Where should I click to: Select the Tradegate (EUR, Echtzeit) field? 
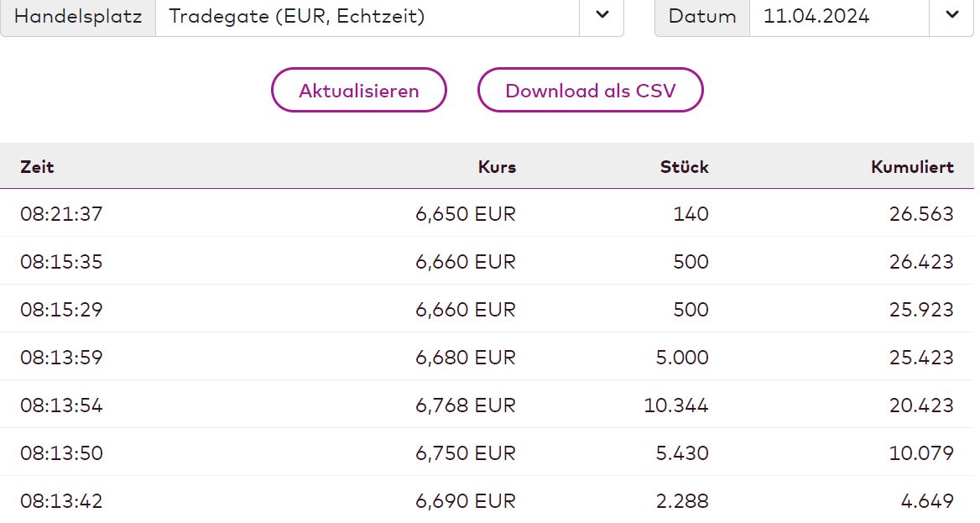367,16
